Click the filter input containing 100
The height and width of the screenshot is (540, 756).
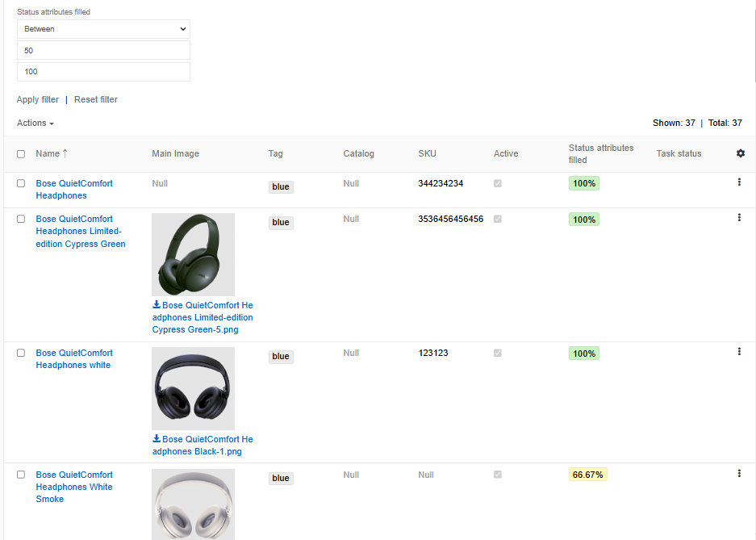(103, 71)
